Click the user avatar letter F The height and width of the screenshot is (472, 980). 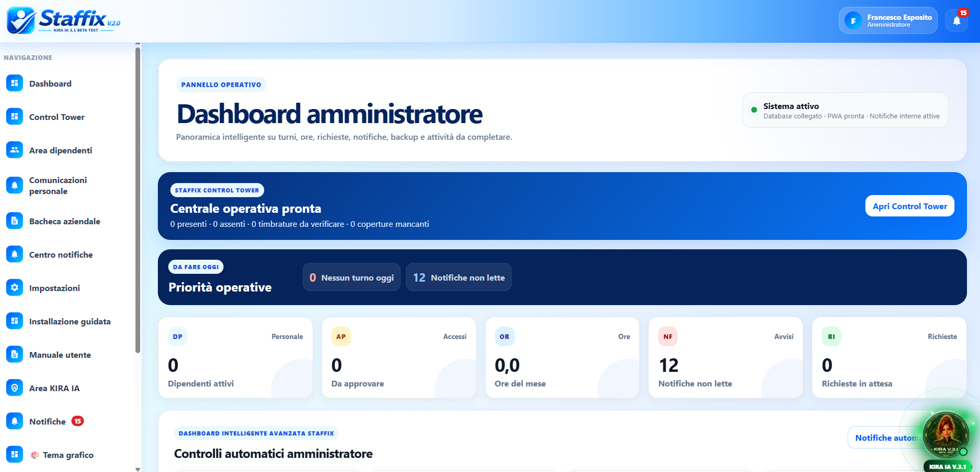[x=853, y=21]
